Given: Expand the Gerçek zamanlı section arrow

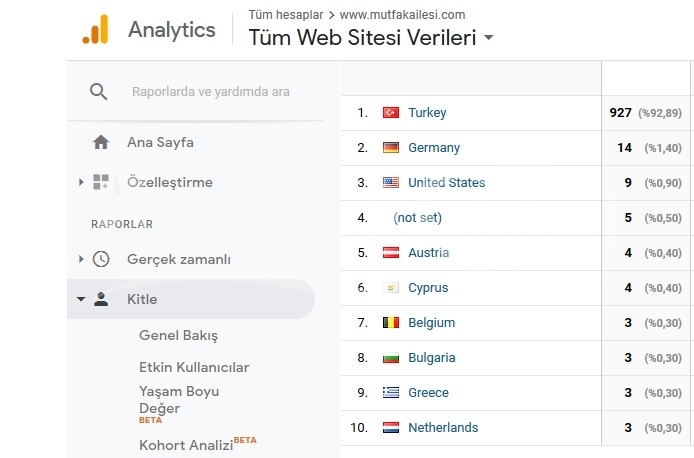Looking at the screenshot, I should coord(81,259).
